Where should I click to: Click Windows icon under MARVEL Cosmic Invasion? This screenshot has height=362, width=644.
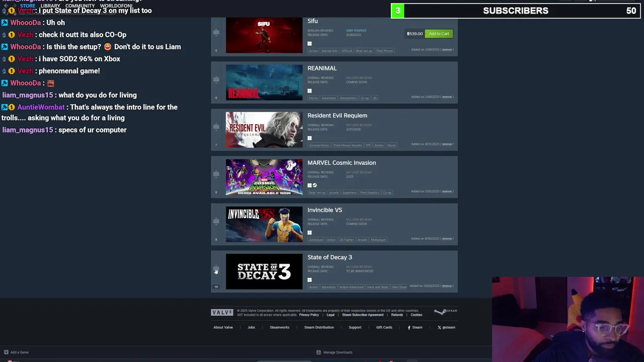[309, 186]
